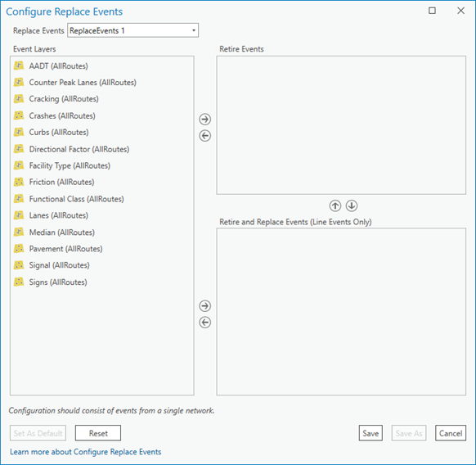Click the Functional Class layer icon
This screenshot has height=465, width=476.
coord(19,199)
